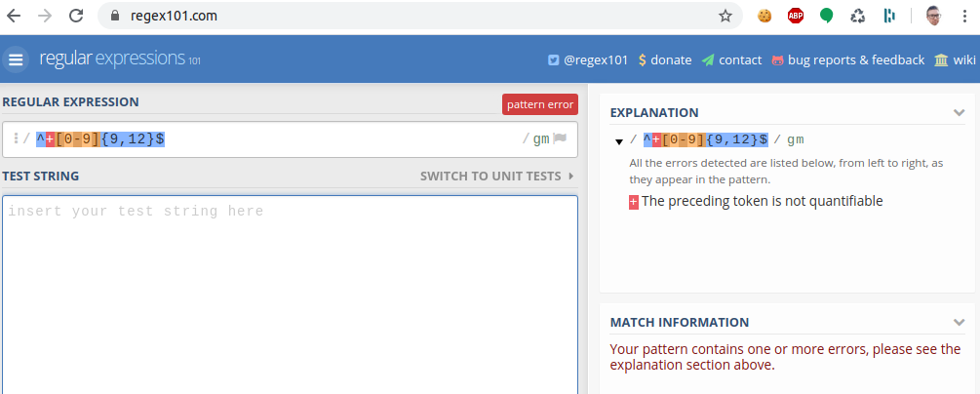Reload the page
Image resolution: width=980 pixels, height=394 pixels.
coord(77,16)
